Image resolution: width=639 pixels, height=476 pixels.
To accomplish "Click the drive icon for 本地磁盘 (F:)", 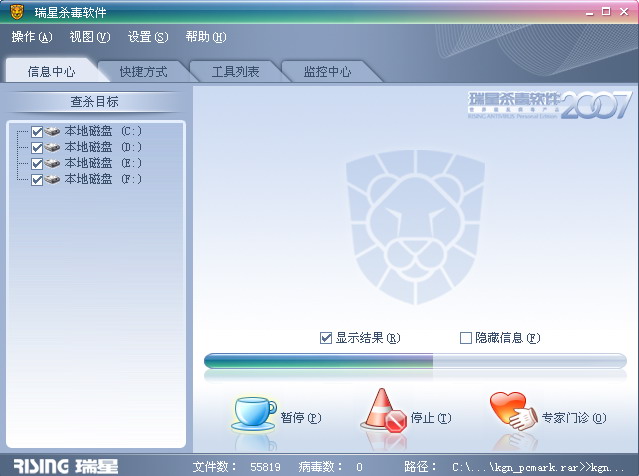I will click(x=52, y=179).
